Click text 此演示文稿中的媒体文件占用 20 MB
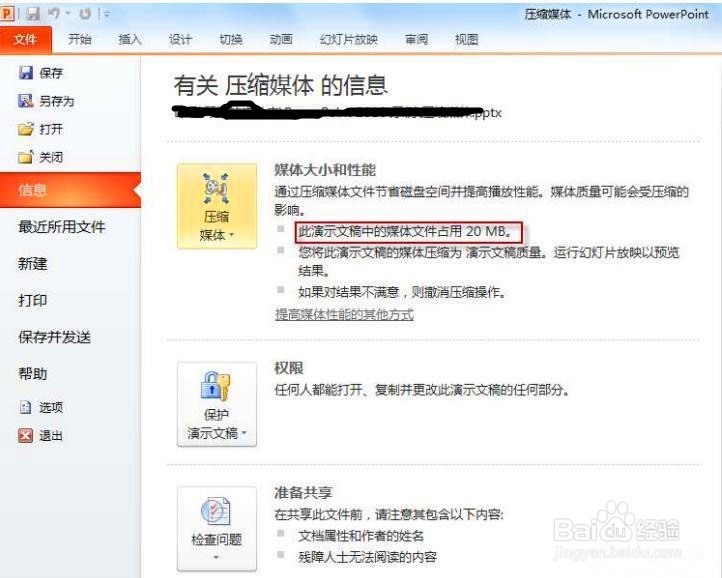 pos(406,231)
